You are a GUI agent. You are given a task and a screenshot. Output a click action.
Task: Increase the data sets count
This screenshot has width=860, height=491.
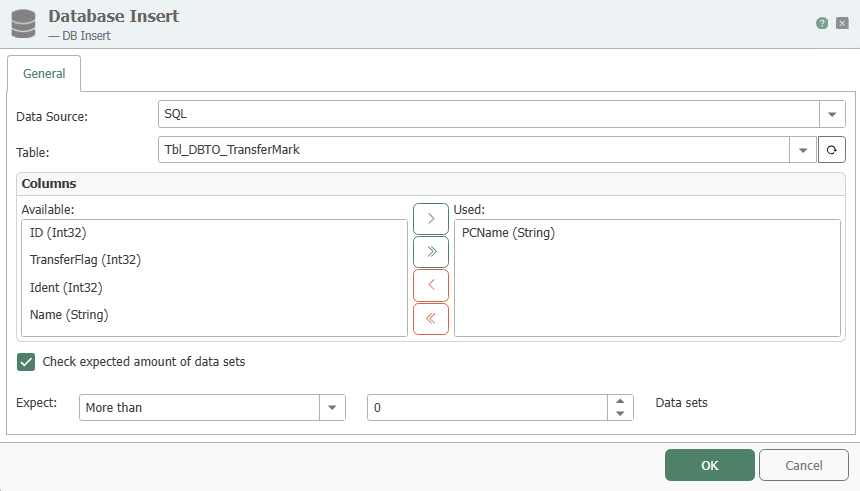pos(620,401)
